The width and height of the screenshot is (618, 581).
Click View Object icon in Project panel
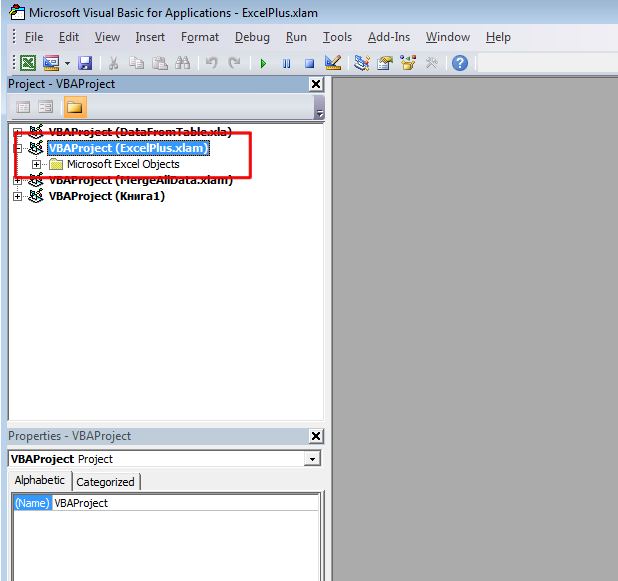45,107
